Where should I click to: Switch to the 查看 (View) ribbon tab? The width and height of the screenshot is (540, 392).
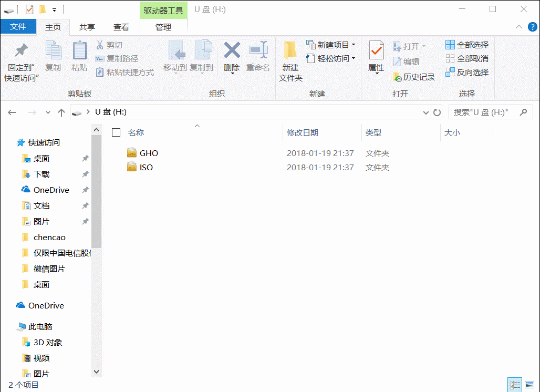coord(121,27)
